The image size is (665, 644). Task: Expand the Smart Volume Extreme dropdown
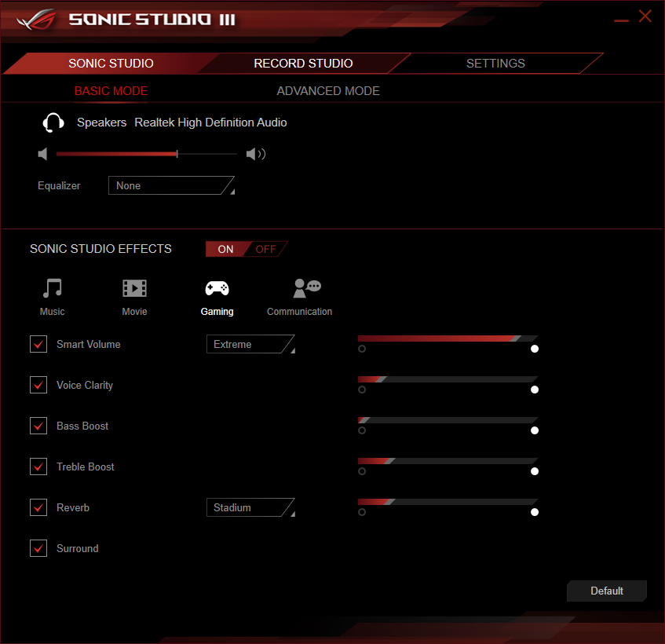(x=250, y=344)
